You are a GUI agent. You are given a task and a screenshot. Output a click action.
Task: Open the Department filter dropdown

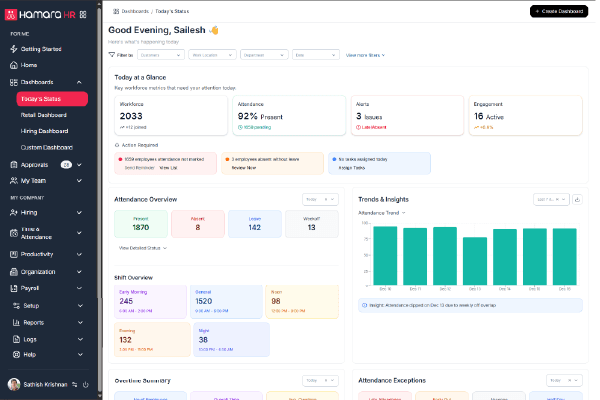[264, 55]
